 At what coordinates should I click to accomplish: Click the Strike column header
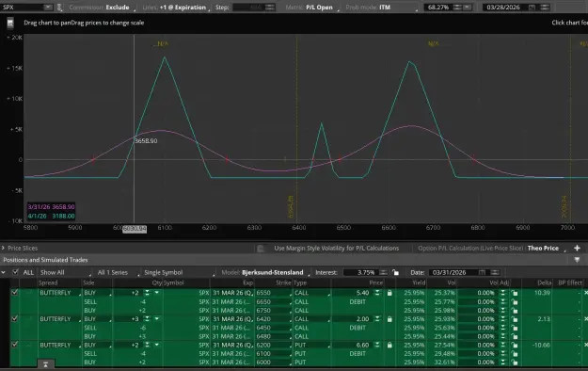pos(283,282)
